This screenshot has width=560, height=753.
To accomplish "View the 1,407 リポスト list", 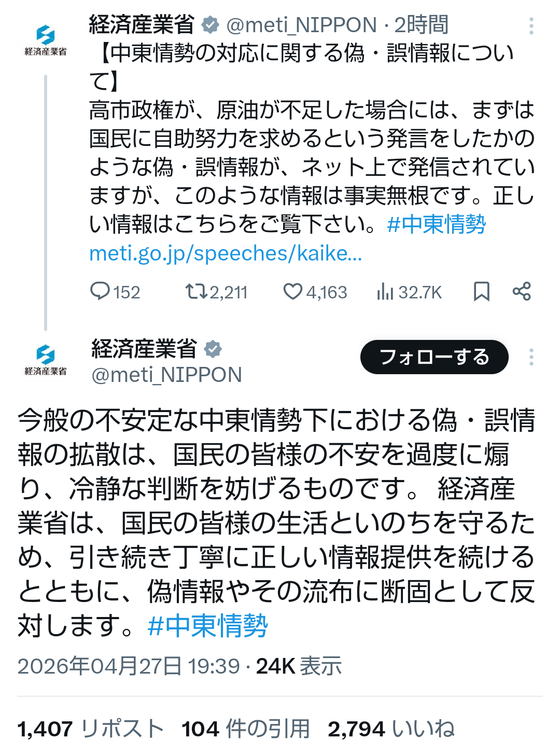I will coord(91,729).
